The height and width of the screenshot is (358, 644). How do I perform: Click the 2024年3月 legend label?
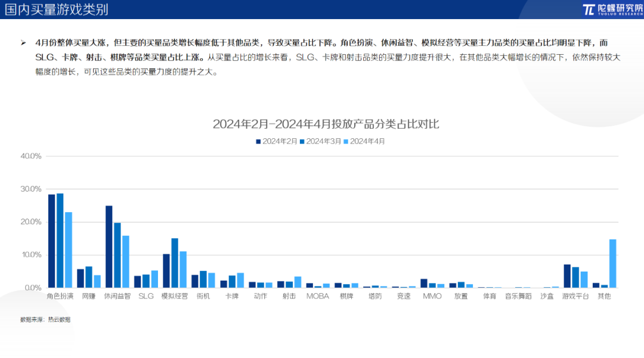coord(324,142)
